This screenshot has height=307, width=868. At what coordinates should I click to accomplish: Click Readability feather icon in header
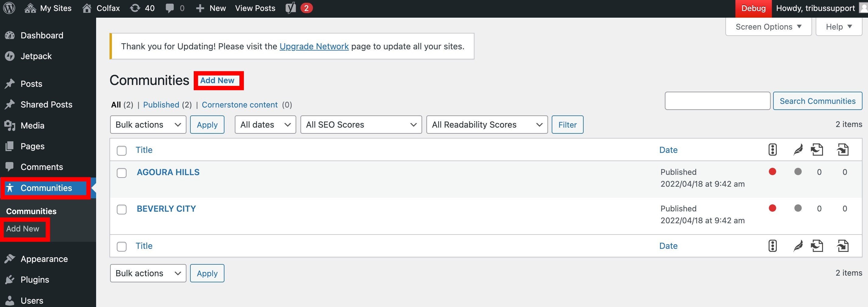point(798,150)
